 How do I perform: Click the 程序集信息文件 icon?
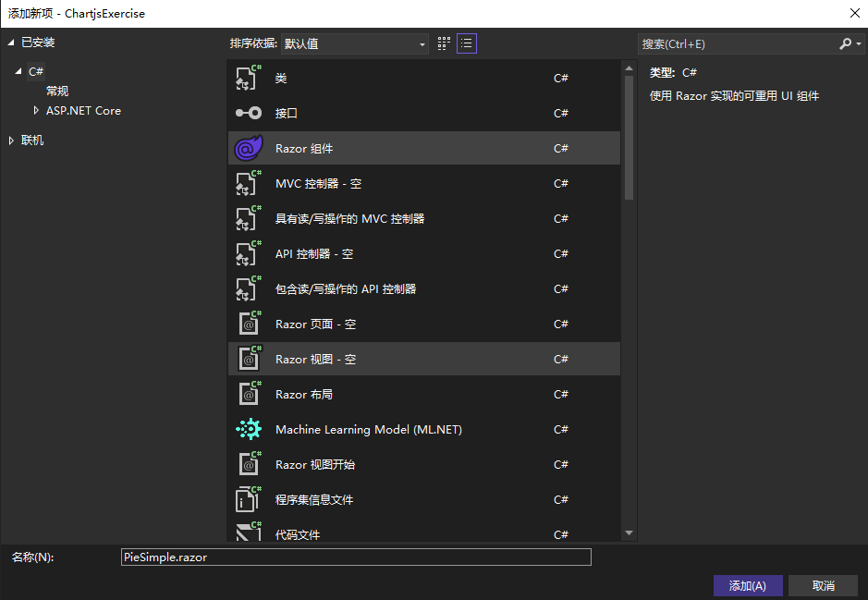(249, 499)
